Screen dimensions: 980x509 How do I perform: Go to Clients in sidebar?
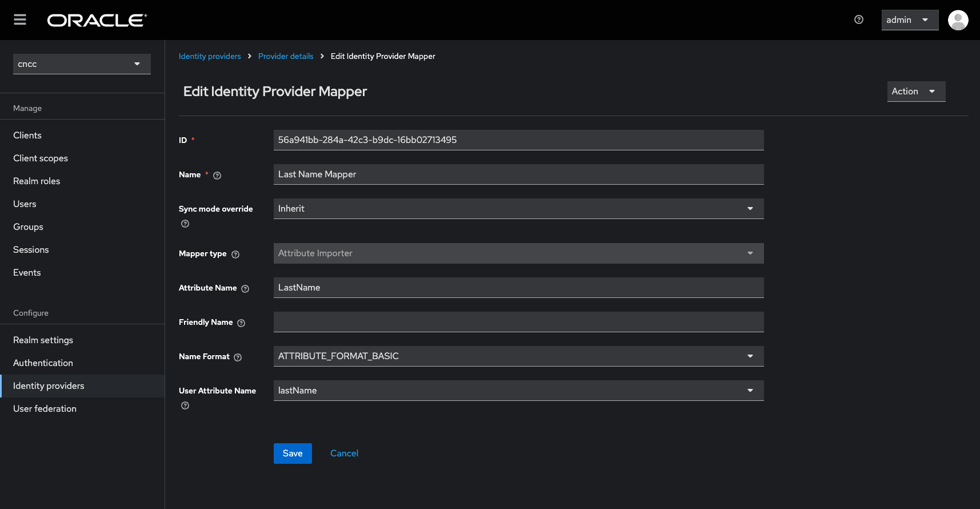coord(82,136)
